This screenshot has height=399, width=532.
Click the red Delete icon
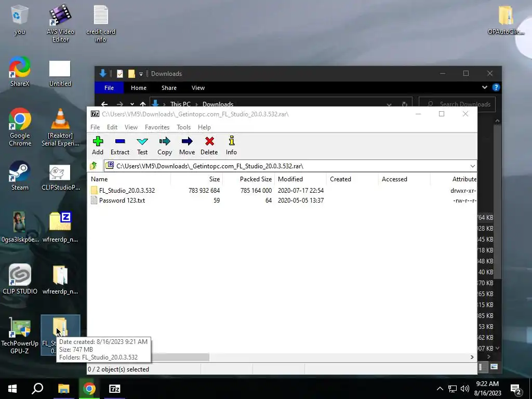coord(209,145)
